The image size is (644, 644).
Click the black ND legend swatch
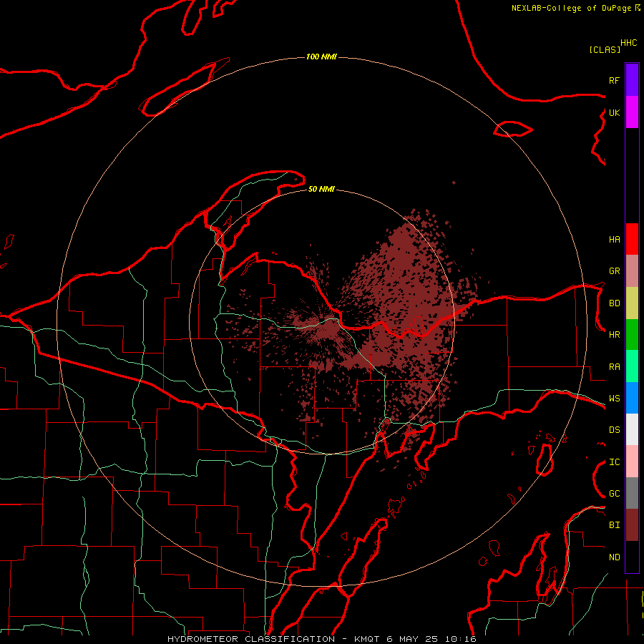[632, 557]
